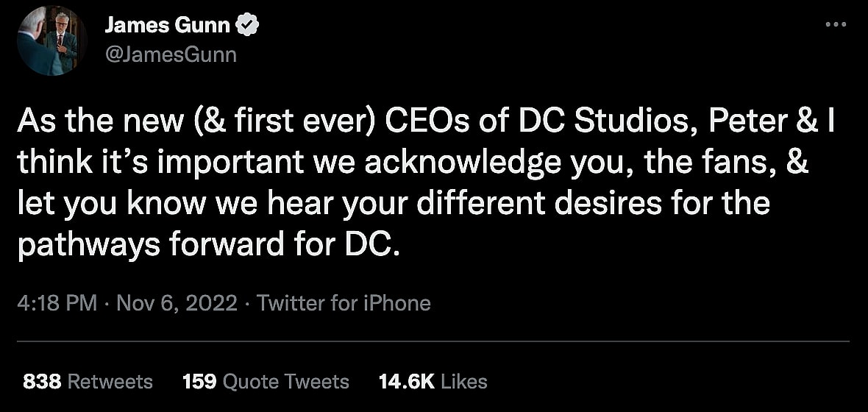Click the James Gunn display name
Screen dimensions: 868x412
168,26
